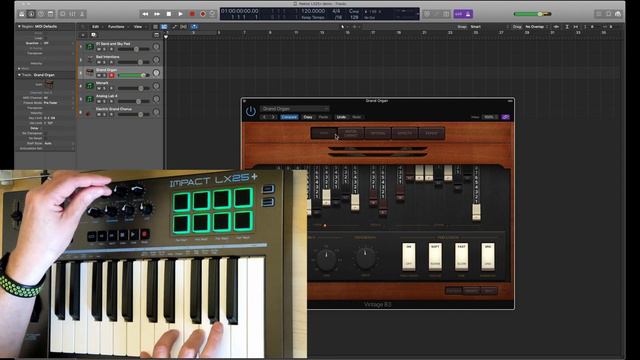
Task: Toggle the Show Automation button in tracks menu bar
Action: tap(175, 27)
